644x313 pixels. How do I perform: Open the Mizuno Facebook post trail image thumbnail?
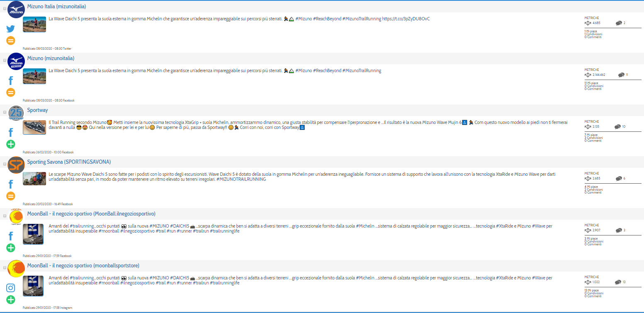34,76
